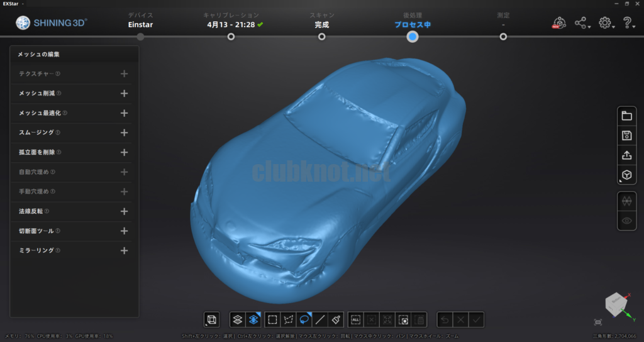Image resolution: width=644 pixels, height=342 pixels.
Task: Choose the rectangle selection tool
Action: click(x=272, y=319)
